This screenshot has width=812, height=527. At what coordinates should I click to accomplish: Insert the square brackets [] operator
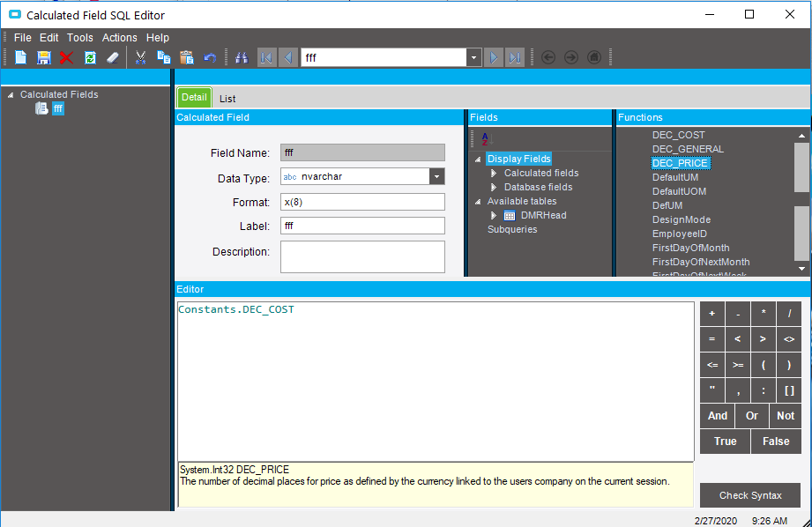(789, 390)
